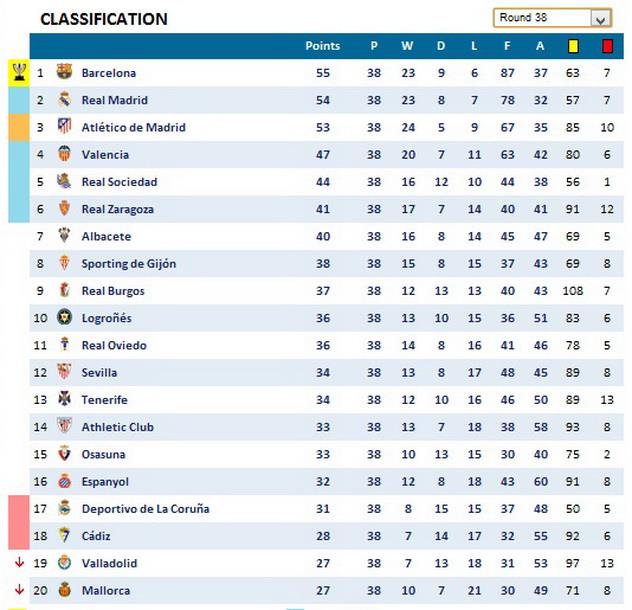Click the orange marker beside Atlético de Madrid
The width and height of the screenshot is (632, 610).
coord(19,127)
